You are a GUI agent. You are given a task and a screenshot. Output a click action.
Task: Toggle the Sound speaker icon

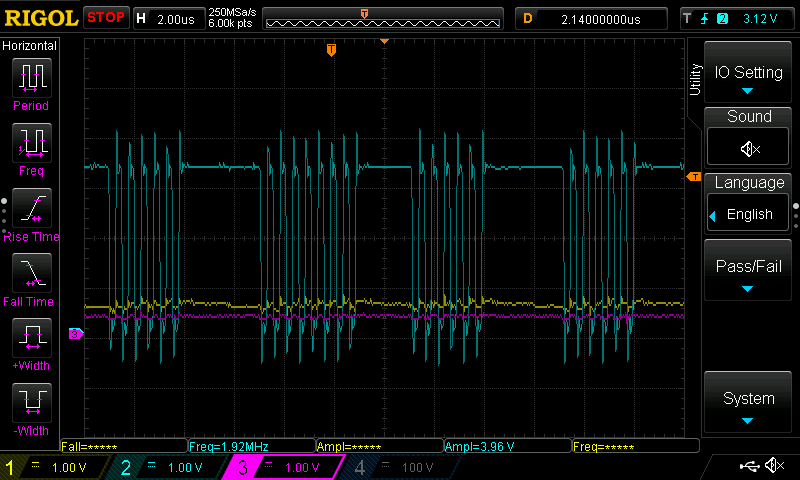click(749, 148)
